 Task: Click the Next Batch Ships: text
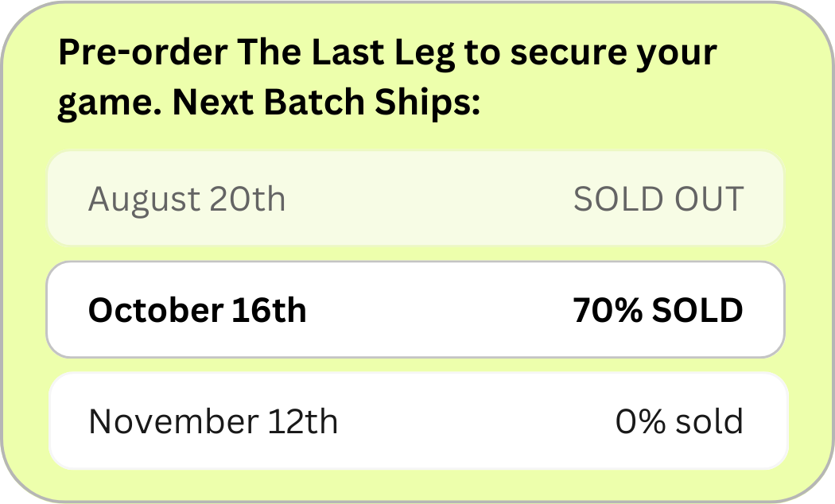[326, 102]
